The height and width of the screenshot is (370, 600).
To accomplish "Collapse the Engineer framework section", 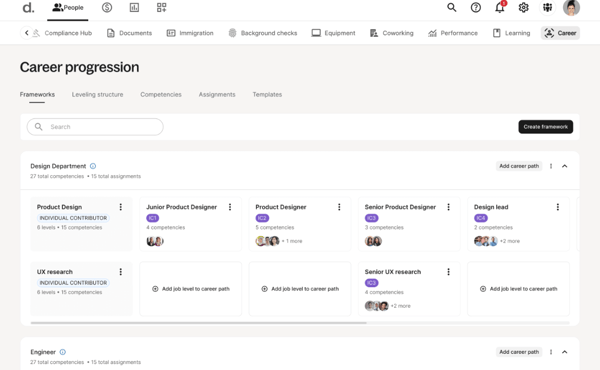I will pyautogui.click(x=564, y=352).
